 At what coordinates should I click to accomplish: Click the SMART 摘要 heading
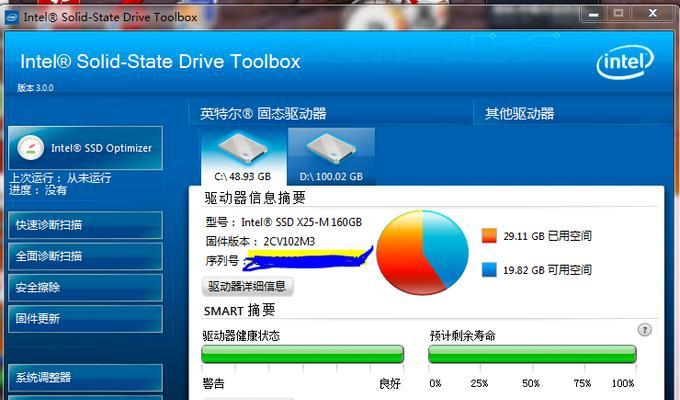click(x=239, y=310)
